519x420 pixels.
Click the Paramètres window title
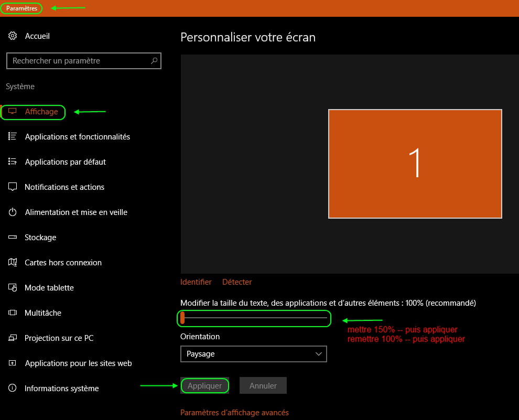tap(21, 8)
